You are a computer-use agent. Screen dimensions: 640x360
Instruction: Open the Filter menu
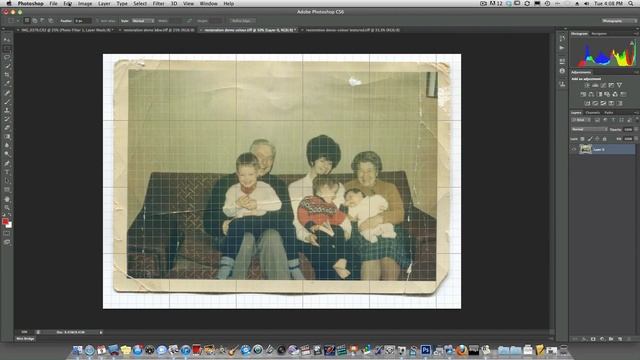158,4
